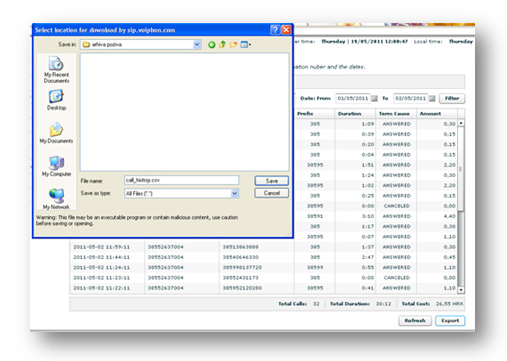The image size is (507, 361).
Task: Click duration value 3:10
Action: (368, 216)
